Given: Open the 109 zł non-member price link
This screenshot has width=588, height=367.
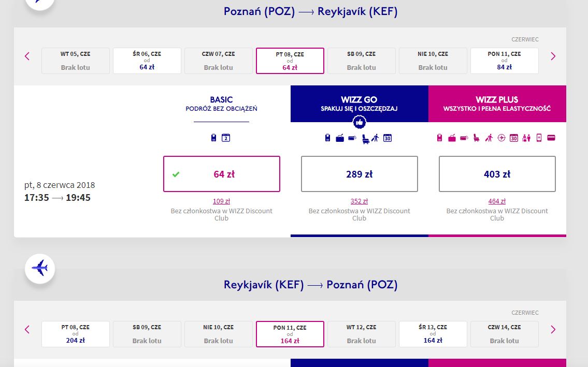Looking at the screenshot, I should click(x=222, y=201).
